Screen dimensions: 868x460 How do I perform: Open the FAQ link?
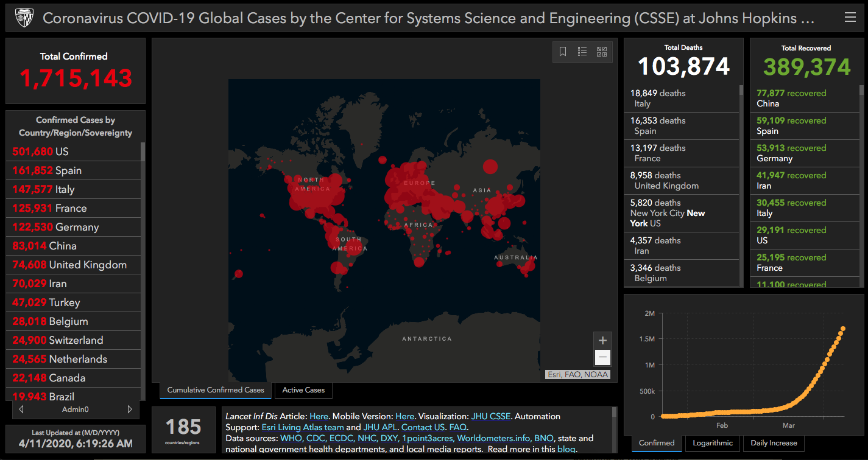coord(457,427)
